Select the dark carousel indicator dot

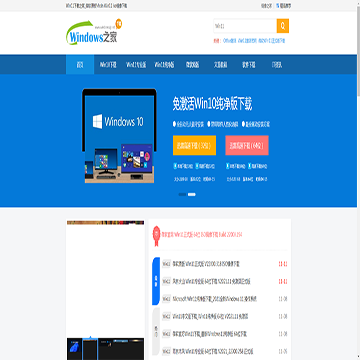182,194
